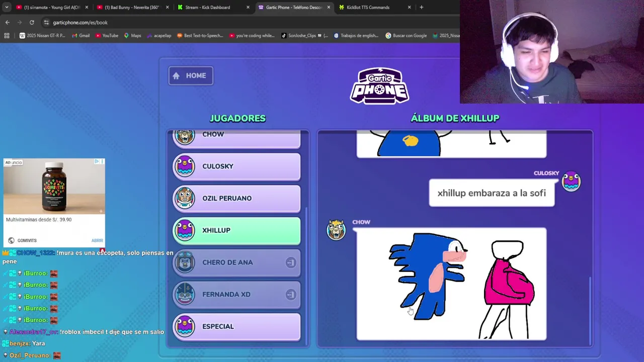
Task: Open the YouTube bookmark
Action: [x=106, y=36]
